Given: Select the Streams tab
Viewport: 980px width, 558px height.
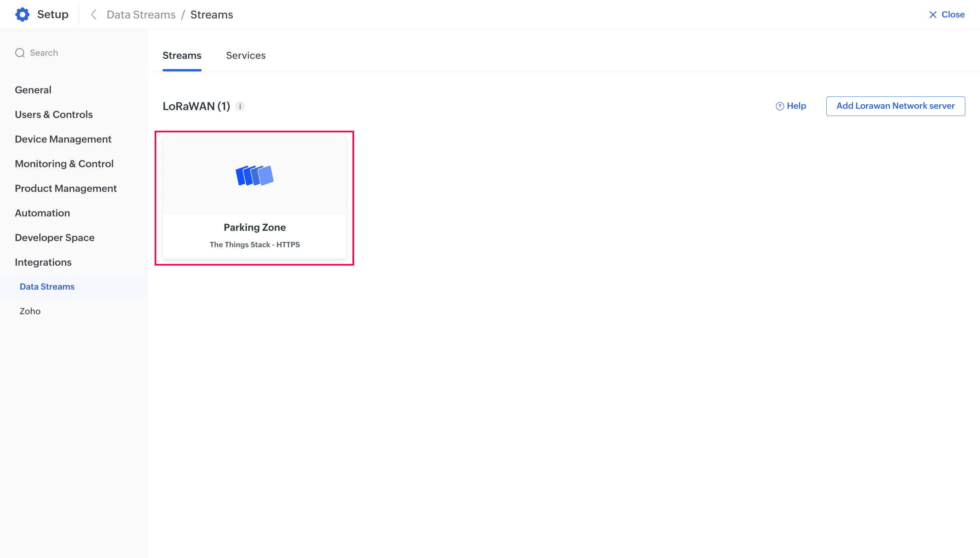Looking at the screenshot, I should [x=182, y=56].
